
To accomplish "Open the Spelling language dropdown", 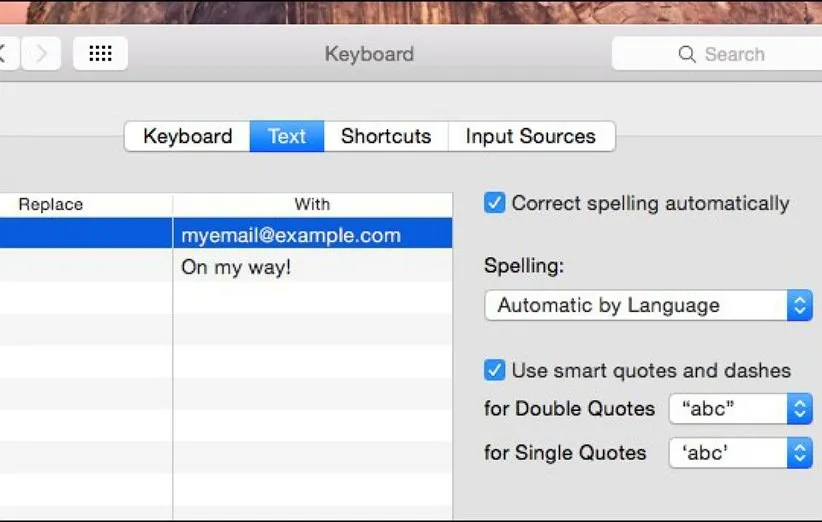I will [647, 306].
